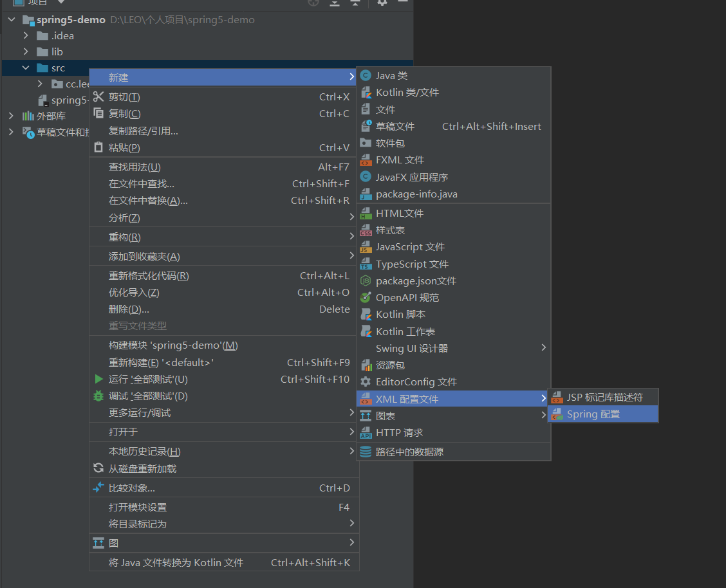Image resolution: width=726 pixels, height=588 pixels.
Task: Click the OpenAPI 规范 icon
Action: coord(366,298)
